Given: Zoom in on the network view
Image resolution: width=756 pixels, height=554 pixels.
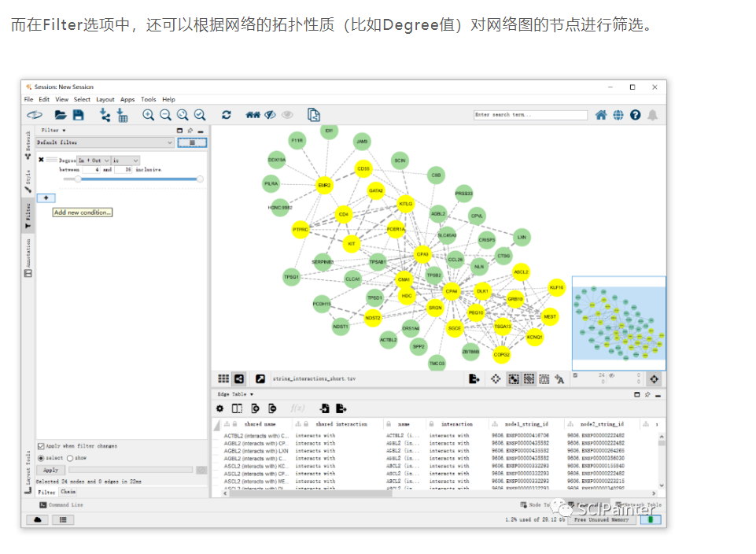Looking at the screenshot, I should pos(148,115).
